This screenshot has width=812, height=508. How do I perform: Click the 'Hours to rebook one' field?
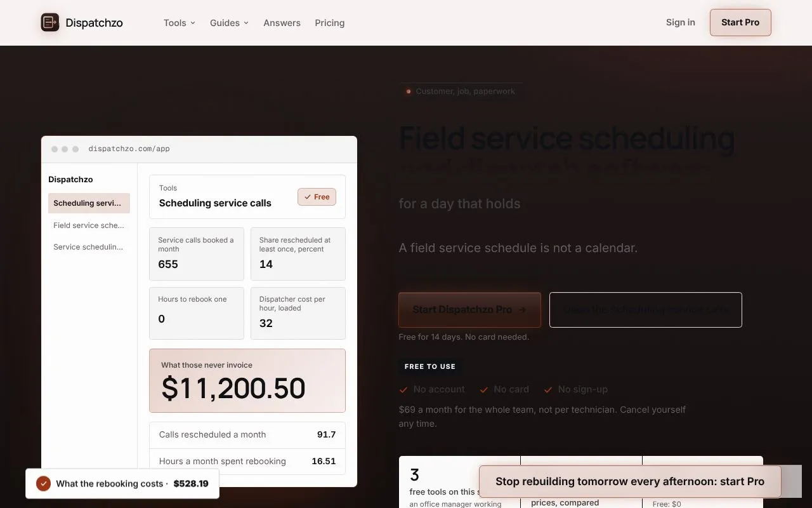click(197, 313)
